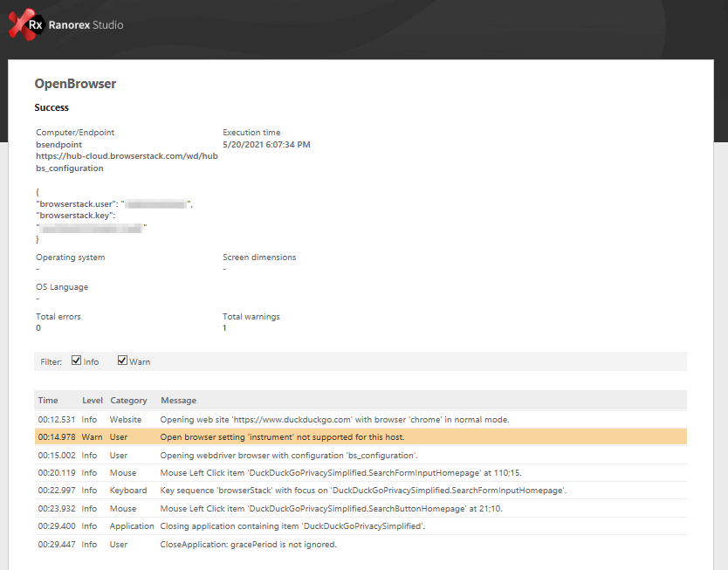Click the Total warnings count value
728x570 pixels.
[225, 328]
